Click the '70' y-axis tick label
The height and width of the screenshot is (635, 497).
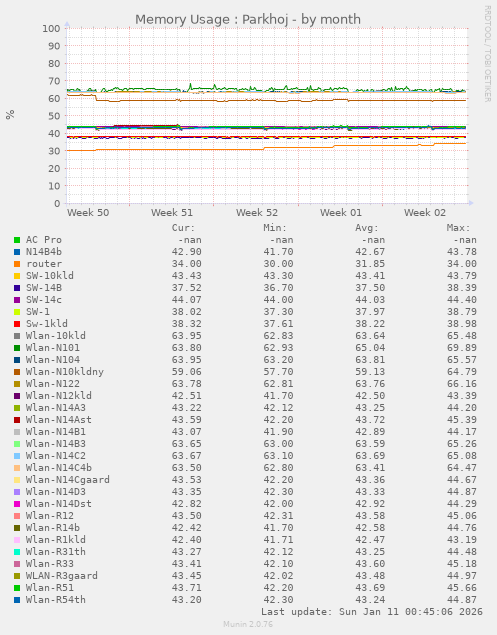coord(54,81)
